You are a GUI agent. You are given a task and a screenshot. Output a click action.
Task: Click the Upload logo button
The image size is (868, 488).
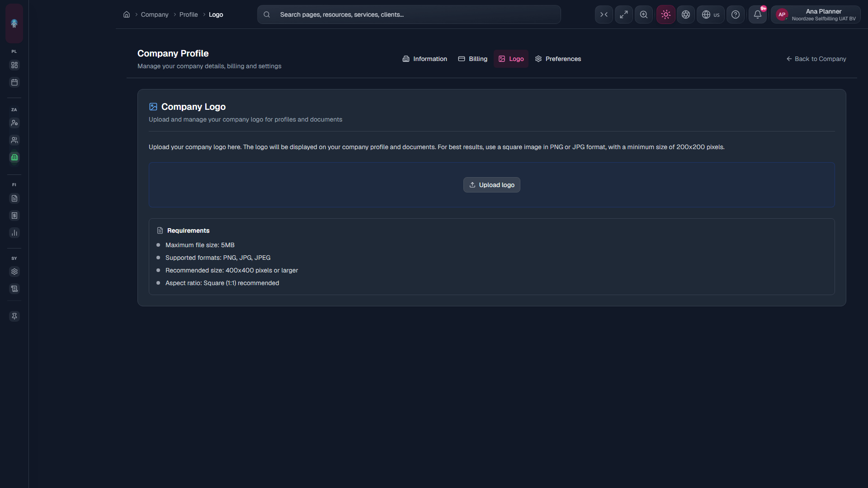pyautogui.click(x=492, y=185)
